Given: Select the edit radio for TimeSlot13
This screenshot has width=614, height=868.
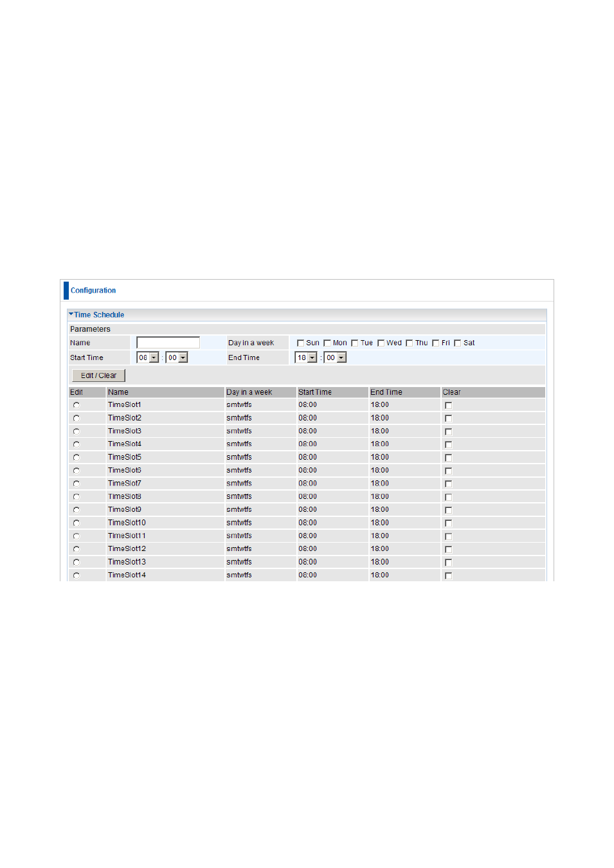Looking at the screenshot, I should pyautogui.click(x=77, y=563).
